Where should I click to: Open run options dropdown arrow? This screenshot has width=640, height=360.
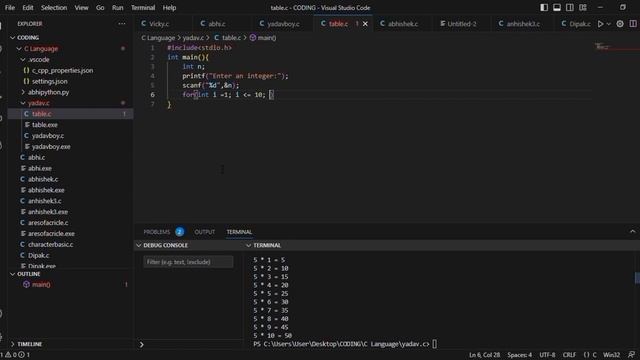coord(609,24)
